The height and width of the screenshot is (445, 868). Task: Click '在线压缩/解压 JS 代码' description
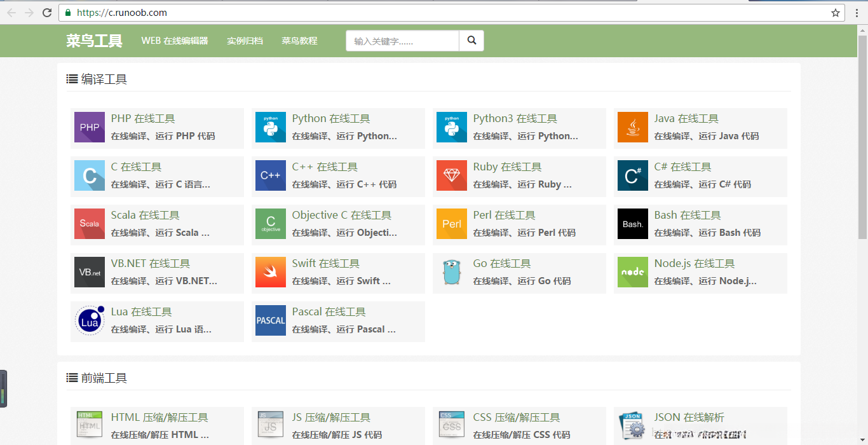point(337,435)
